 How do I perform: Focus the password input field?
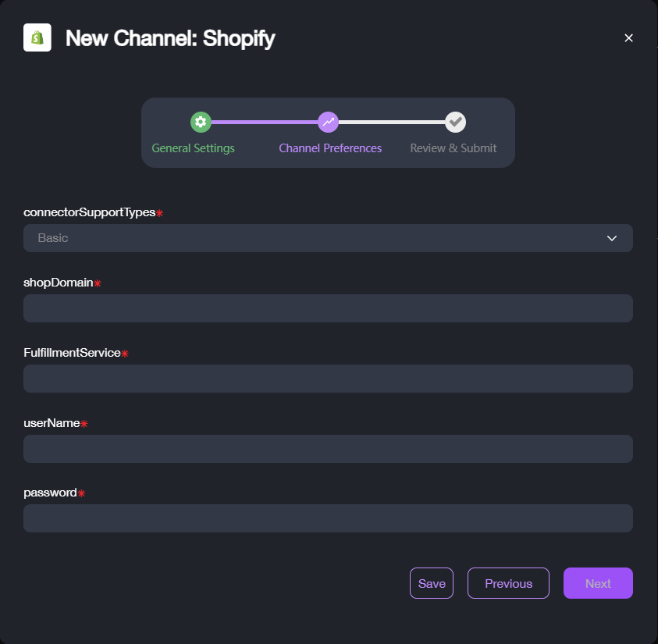[x=328, y=518]
